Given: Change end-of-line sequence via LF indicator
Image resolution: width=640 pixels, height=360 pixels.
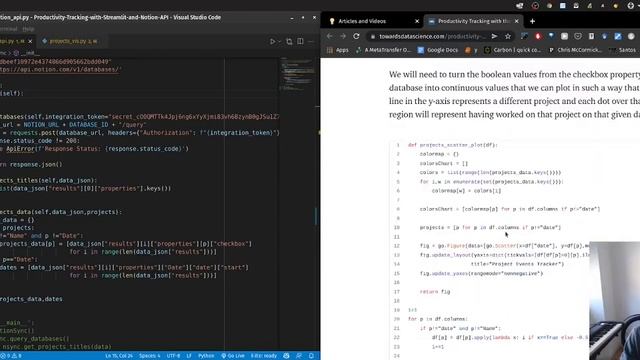Looking at the screenshot, I should pyautogui.click(x=189, y=356).
